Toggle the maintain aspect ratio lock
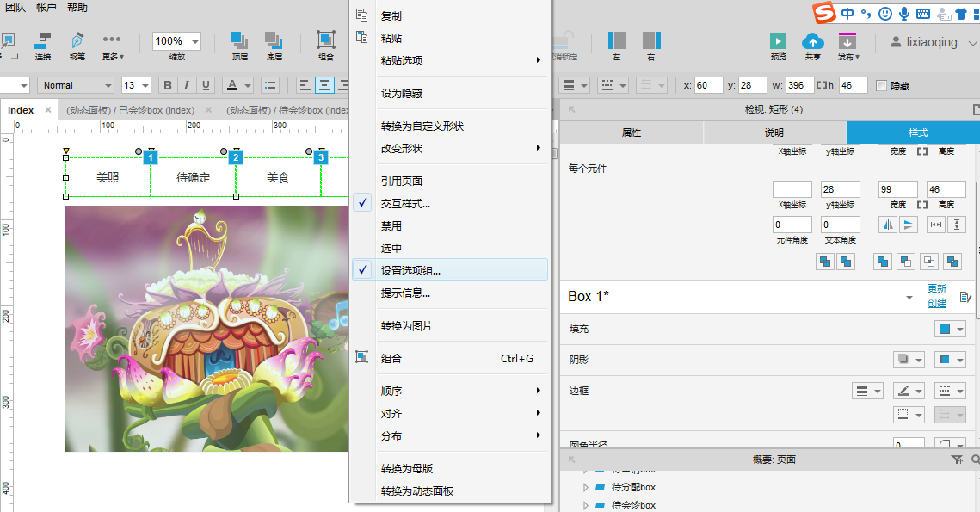The width and height of the screenshot is (980, 512). (x=823, y=85)
